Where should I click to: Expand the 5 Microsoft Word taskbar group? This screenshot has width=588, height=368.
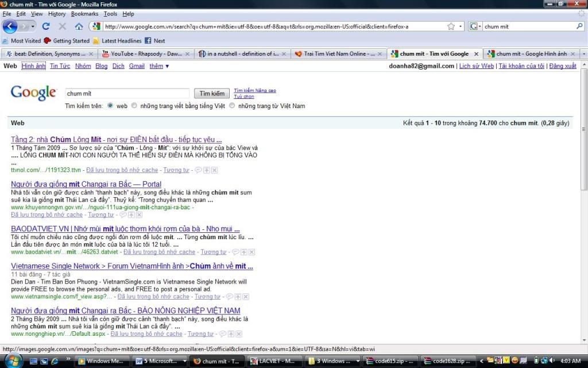184,361
